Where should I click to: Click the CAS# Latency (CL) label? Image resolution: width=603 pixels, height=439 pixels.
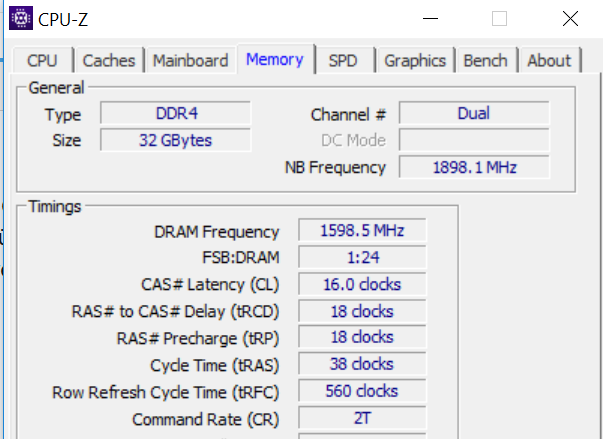coord(210,285)
